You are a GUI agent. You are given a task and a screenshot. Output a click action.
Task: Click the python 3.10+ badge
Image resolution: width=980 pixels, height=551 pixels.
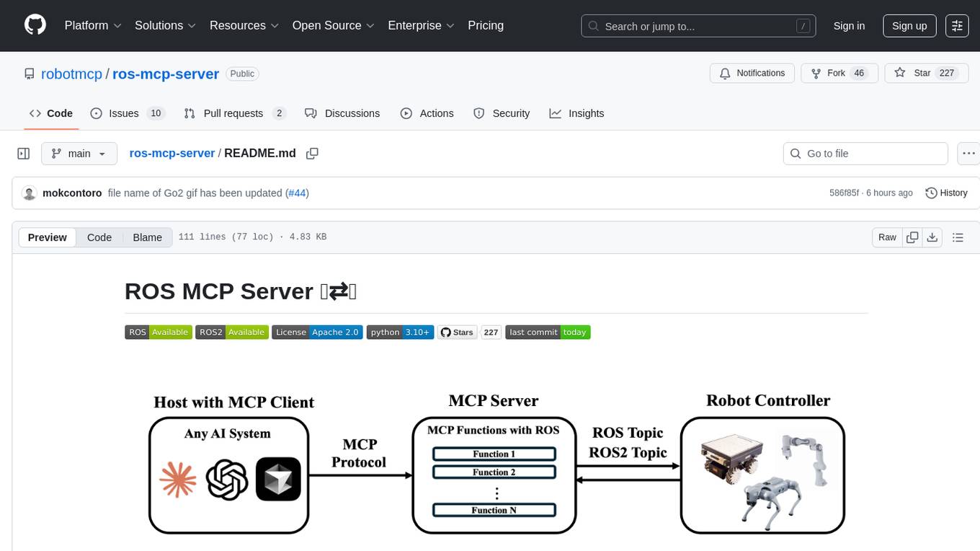tap(400, 332)
